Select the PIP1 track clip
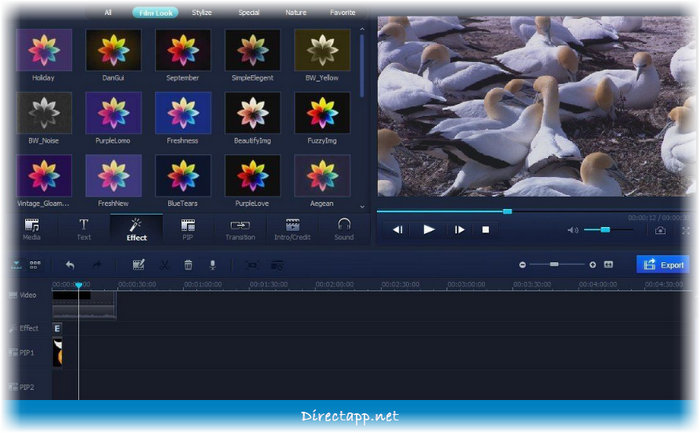Screen dimensions: 700x433 pos(58,353)
